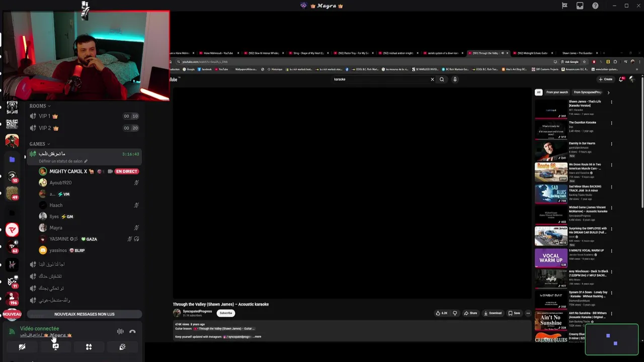
Task: Click the NOUVEAU badge in server list
Action: (x=12, y=314)
